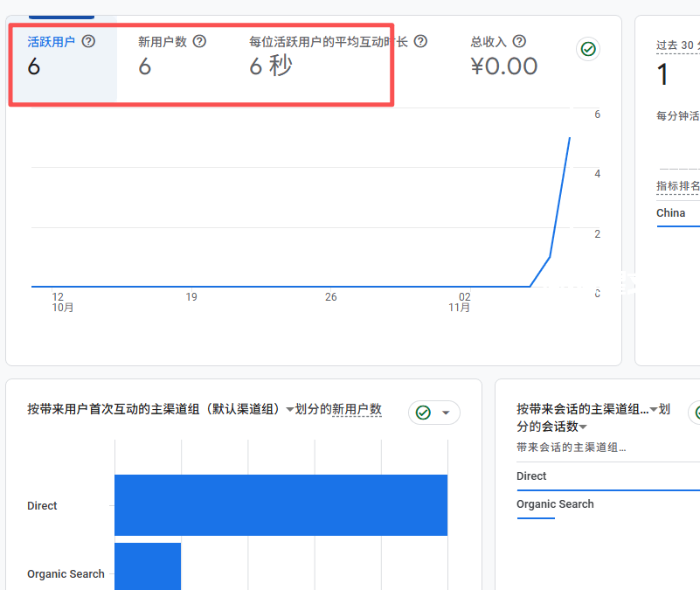Open help tooltip for 活跃用户 metric
This screenshot has height=590, width=700.
(90, 41)
